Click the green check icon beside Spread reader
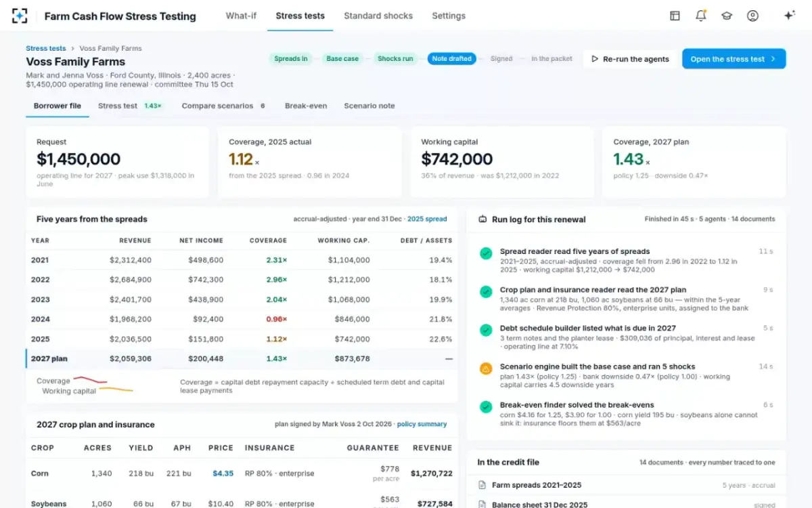 pyautogui.click(x=486, y=253)
